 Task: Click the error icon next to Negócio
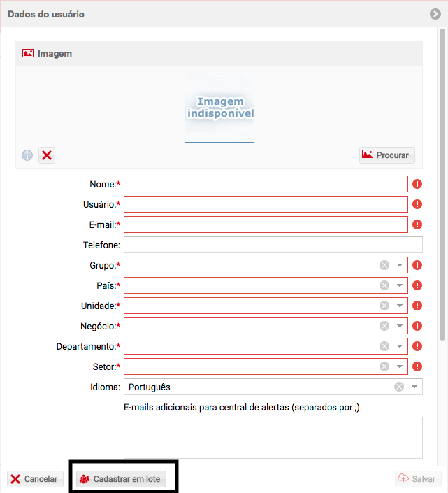417,326
